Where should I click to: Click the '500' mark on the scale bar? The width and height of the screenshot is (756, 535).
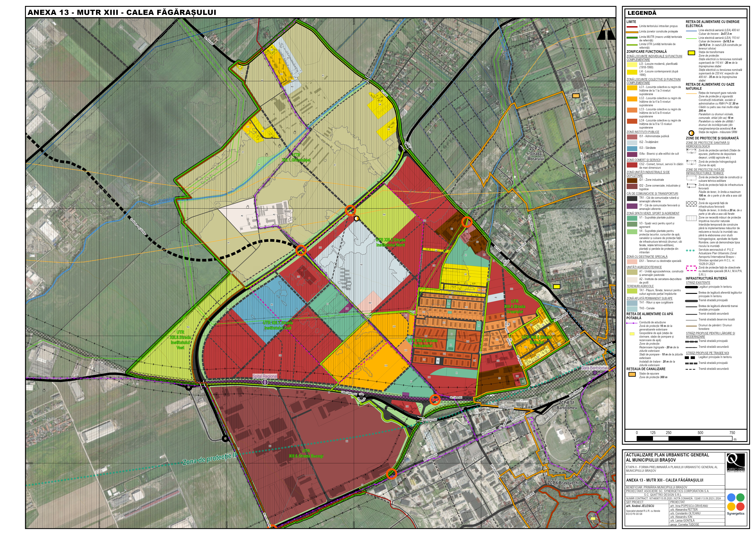click(700, 433)
